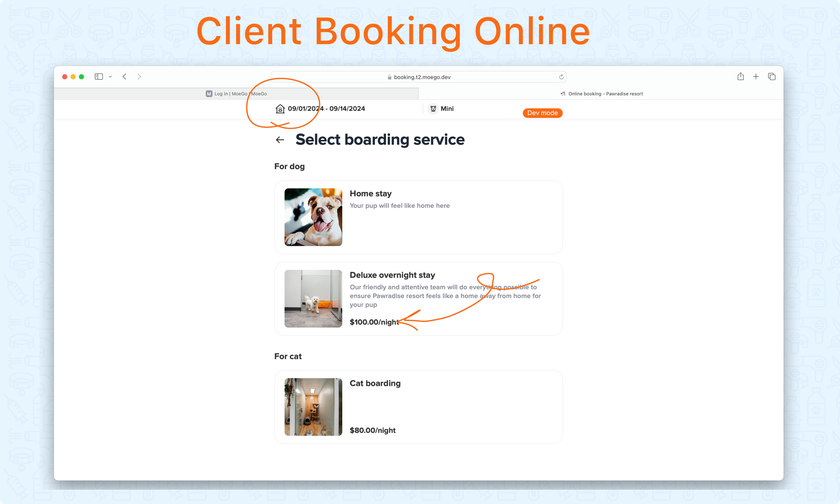840x504 pixels.
Task: Click the boarding house icon by dates
Action: pyautogui.click(x=280, y=109)
